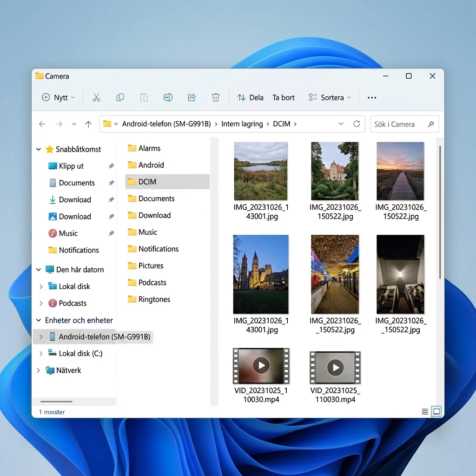476x476 pixels.
Task: Collapse Den här datorn tree node
Action: pos(39,270)
